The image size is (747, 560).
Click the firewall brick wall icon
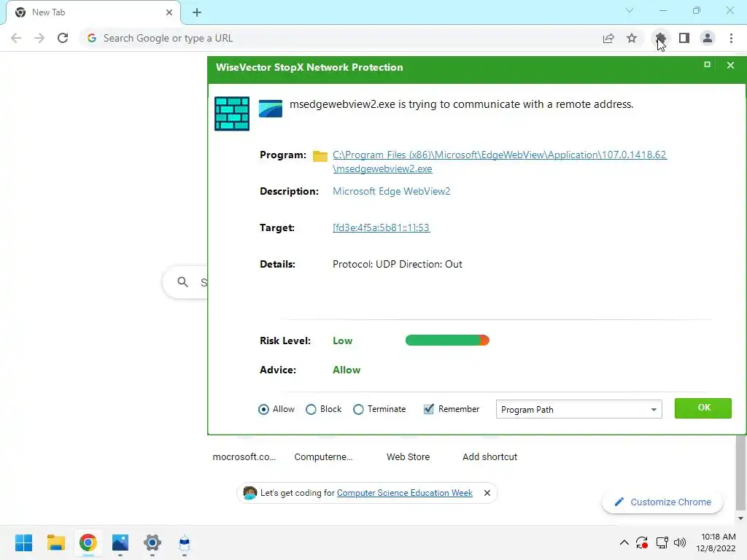click(232, 114)
